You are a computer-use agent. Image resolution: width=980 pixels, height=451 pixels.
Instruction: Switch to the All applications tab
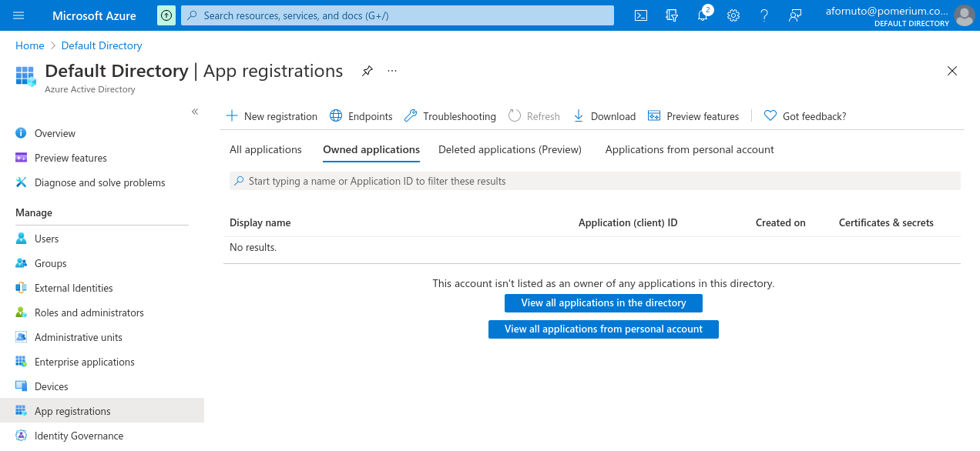266,149
